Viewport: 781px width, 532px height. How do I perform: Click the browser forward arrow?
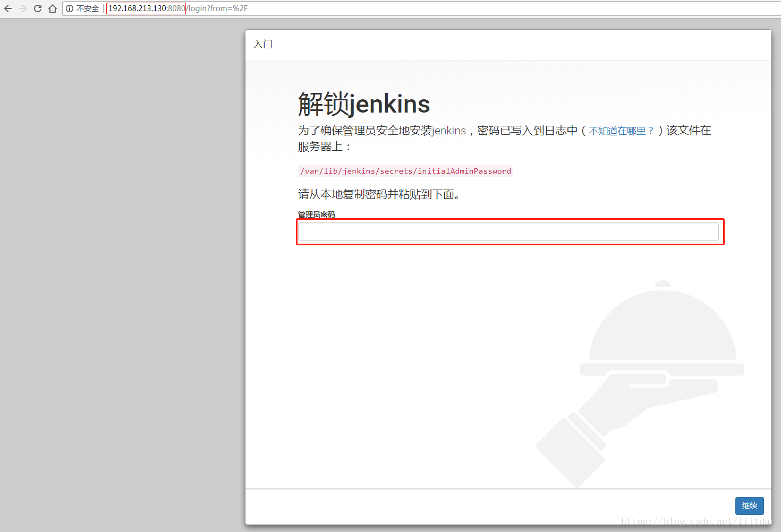point(23,8)
